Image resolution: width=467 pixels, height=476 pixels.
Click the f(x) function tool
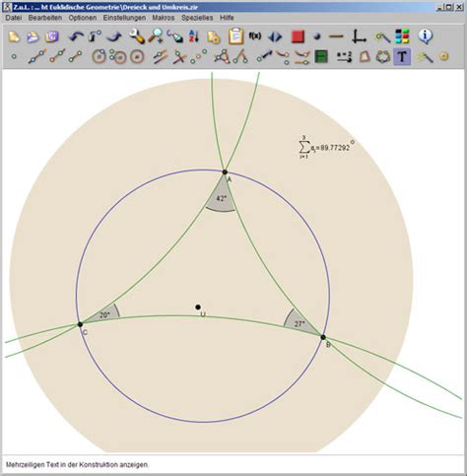point(255,35)
